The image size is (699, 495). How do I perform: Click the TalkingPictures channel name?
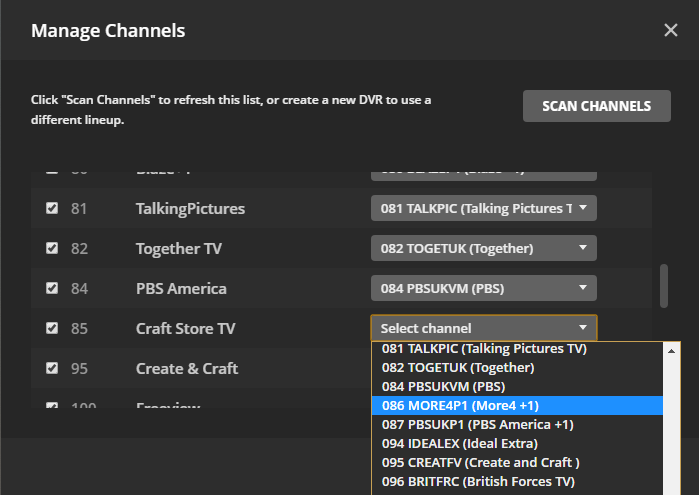(x=190, y=209)
